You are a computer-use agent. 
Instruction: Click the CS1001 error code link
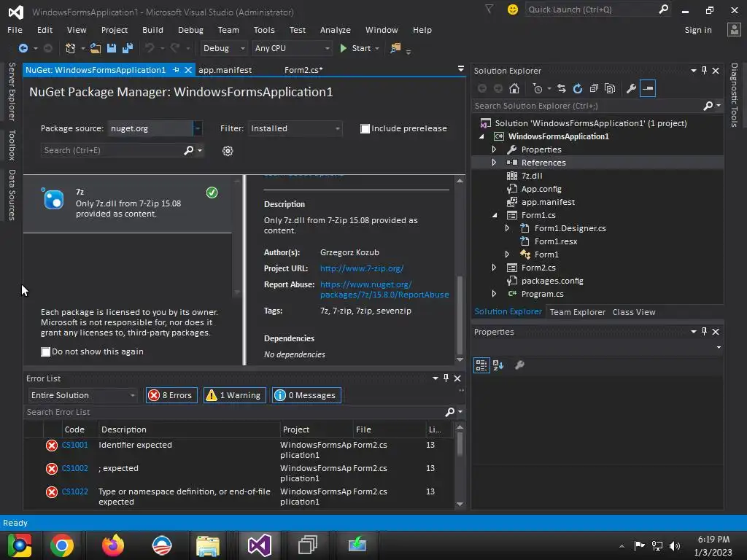(75, 446)
